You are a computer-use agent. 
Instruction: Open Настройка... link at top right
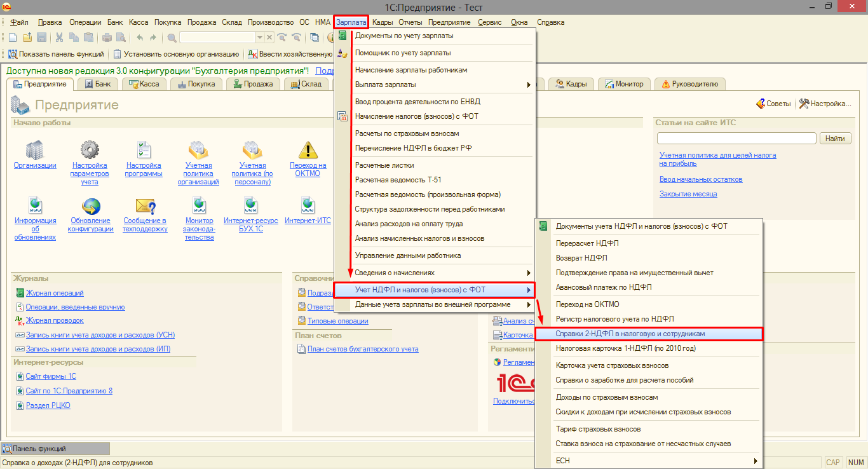pyautogui.click(x=825, y=104)
